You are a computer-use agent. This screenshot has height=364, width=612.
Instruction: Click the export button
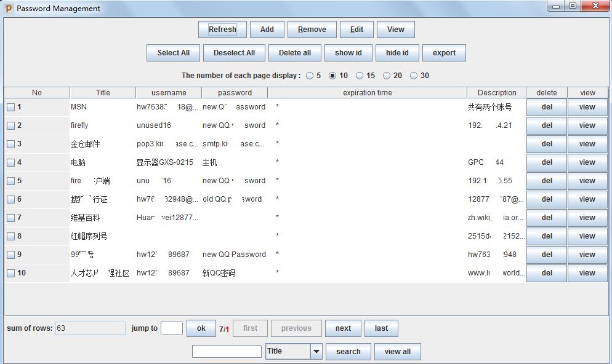[x=444, y=53]
